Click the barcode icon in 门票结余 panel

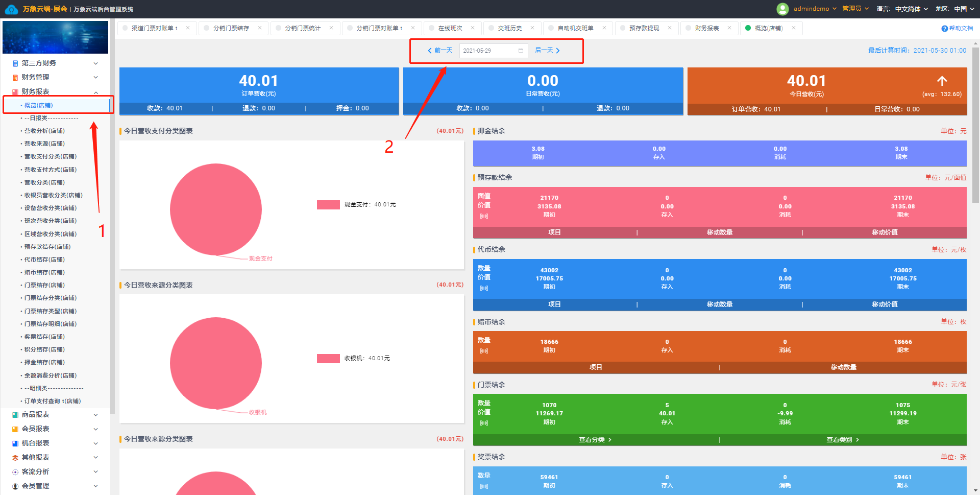(484, 423)
